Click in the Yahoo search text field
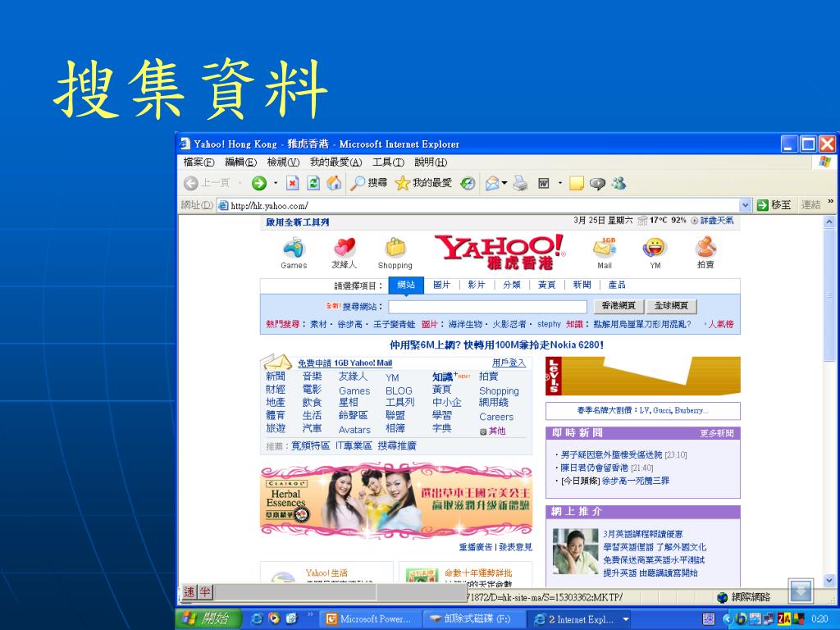Image resolution: width=840 pixels, height=630 pixels. 487,307
